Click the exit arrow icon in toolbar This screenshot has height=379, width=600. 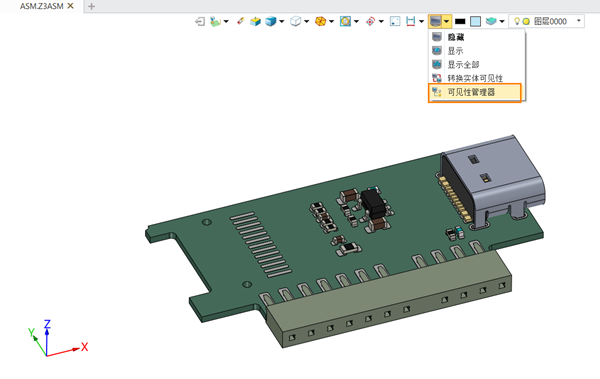(x=200, y=21)
